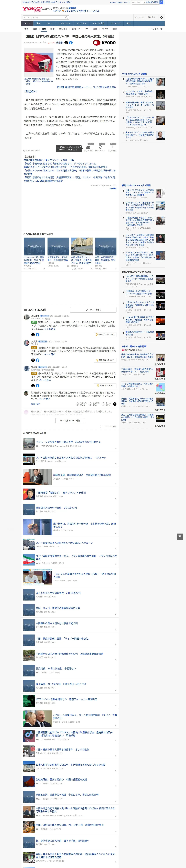The height and width of the screenshot is (868, 186).
Task: Share article on X from headline bar
Action: (66, 43)
